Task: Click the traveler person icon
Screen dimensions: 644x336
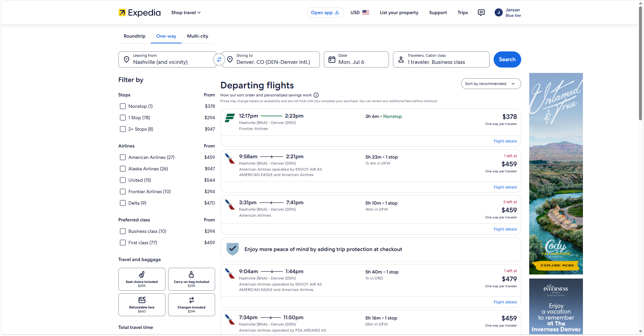Action: pyautogui.click(x=401, y=59)
